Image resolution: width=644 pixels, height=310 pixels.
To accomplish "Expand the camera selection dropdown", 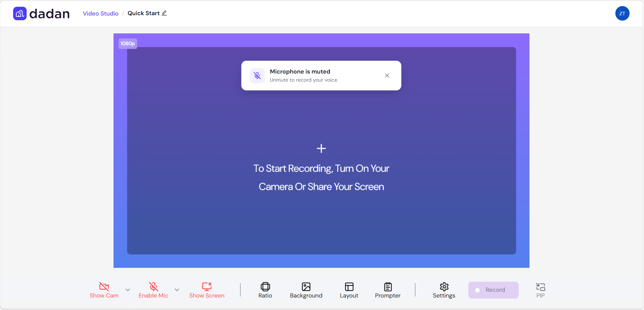I will [x=127, y=290].
